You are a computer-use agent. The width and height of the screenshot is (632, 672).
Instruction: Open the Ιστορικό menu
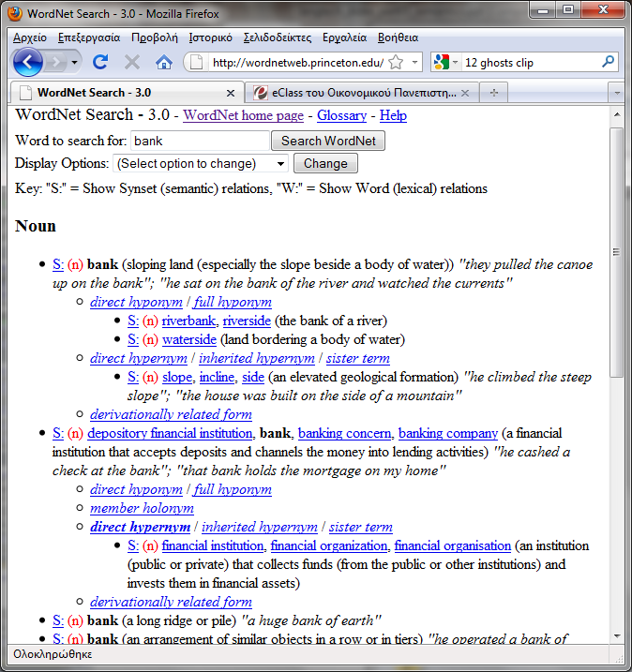tap(211, 37)
